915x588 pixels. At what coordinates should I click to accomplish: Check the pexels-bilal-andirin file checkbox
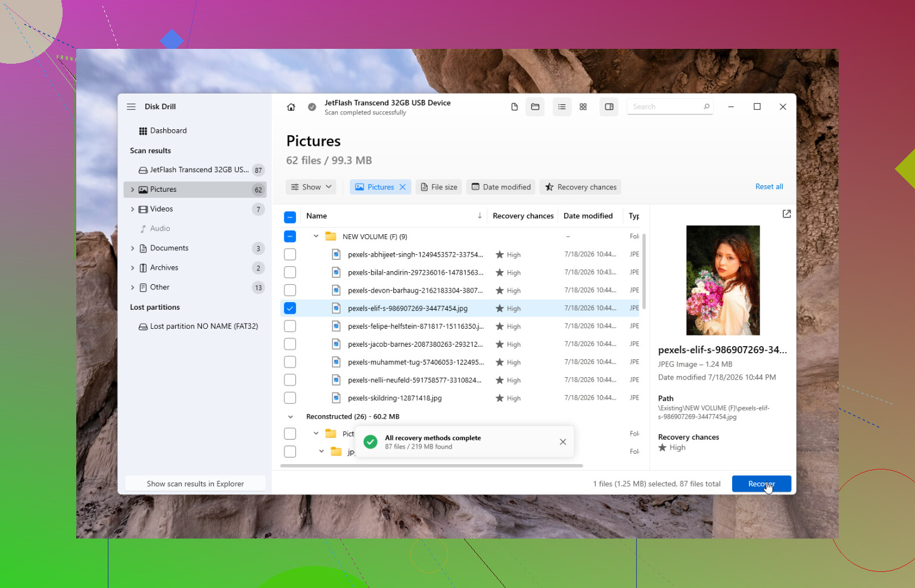tap(290, 272)
